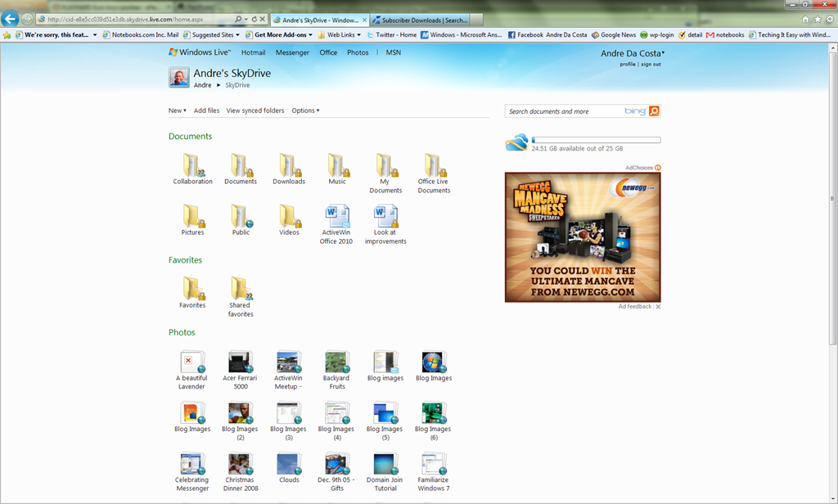Expand the Options dropdown menu
Screen dimensions: 838x504
point(306,110)
